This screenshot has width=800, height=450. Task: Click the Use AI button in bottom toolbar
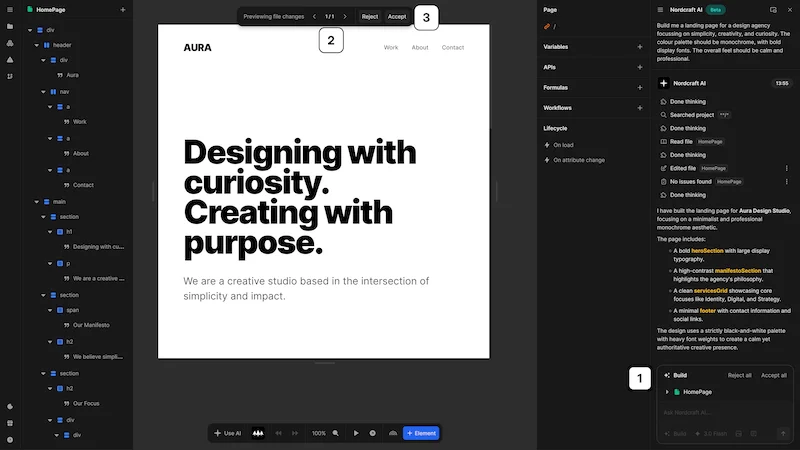pyautogui.click(x=228, y=433)
